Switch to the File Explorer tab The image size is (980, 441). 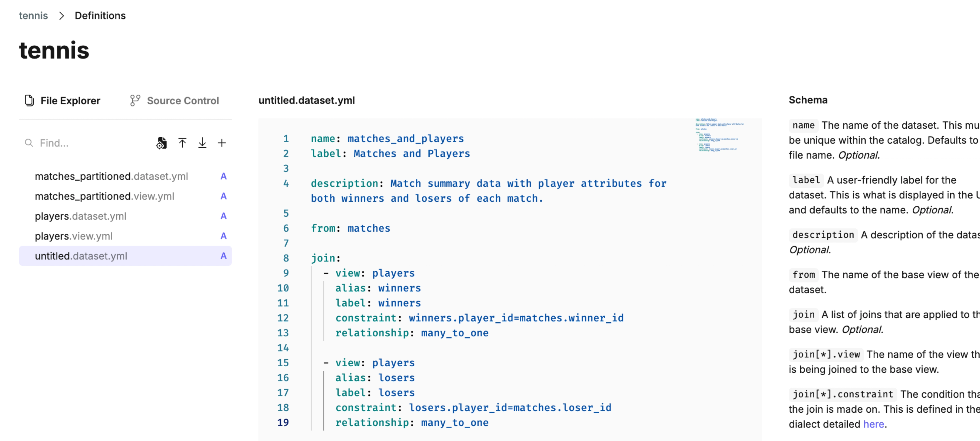[x=70, y=101]
